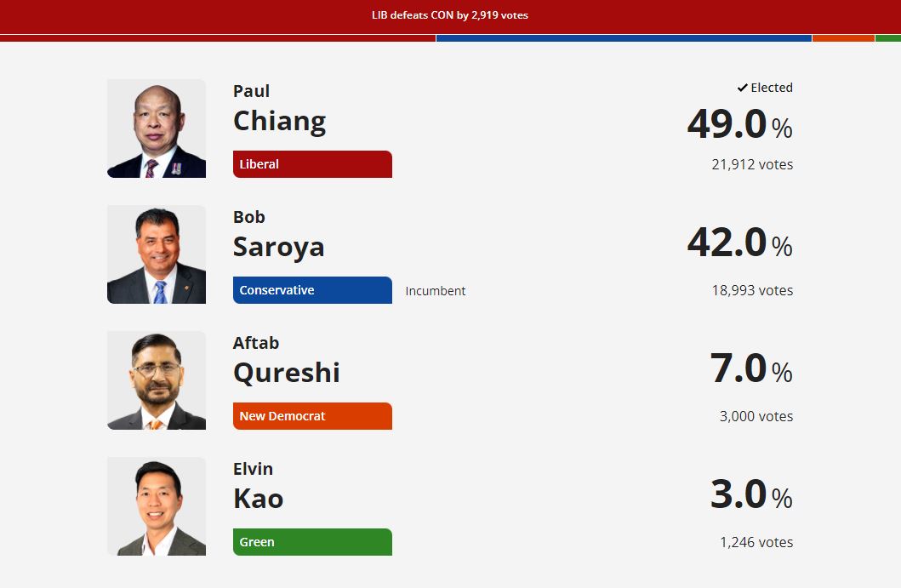Click the Elected checkmark icon
This screenshot has height=588, width=901.
pos(743,88)
